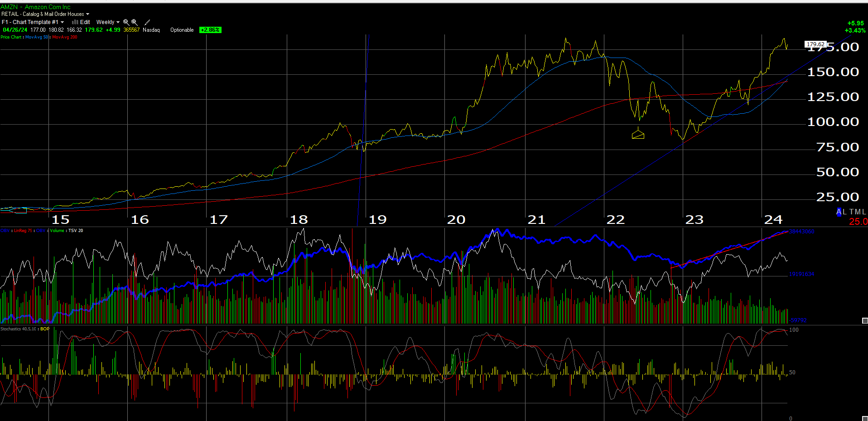Viewport: 868px width, 421px height.
Task: Click the 19 year label on the time axis
Action: pos(377,220)
